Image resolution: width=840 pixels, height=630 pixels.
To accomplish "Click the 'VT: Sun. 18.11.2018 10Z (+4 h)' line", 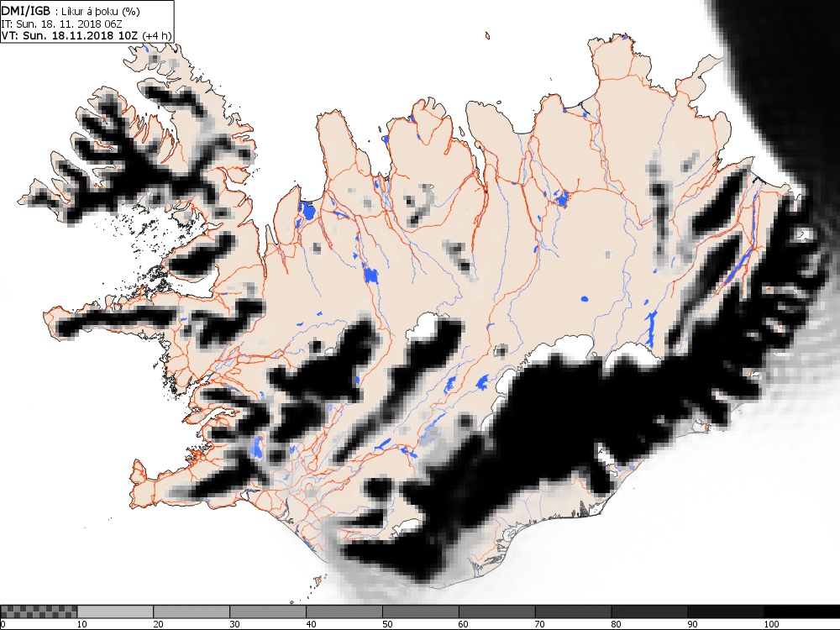I will (87, 35).
